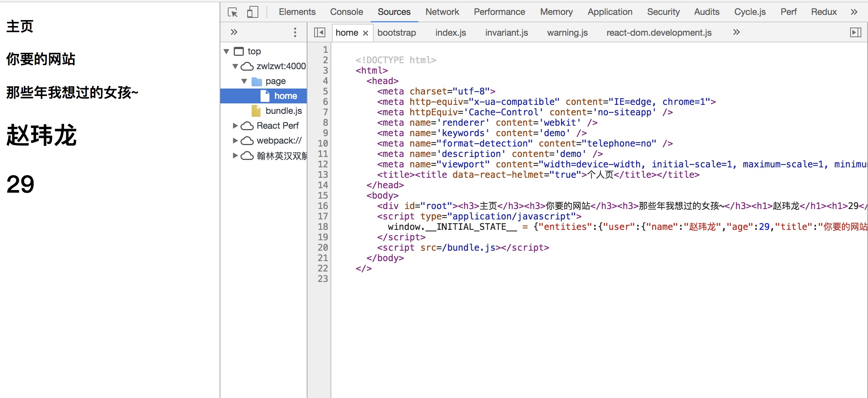This screenshot has height=398, width=868.
Task: Click the window.__INITIAL_STATE__ code line
Action: coord(628,227)
